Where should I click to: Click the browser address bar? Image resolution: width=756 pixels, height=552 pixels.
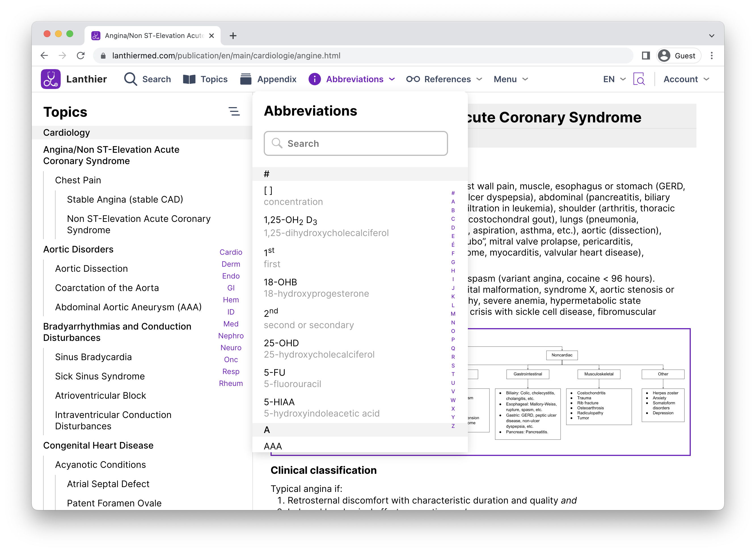pyautogui.click(x=363, y=56)
